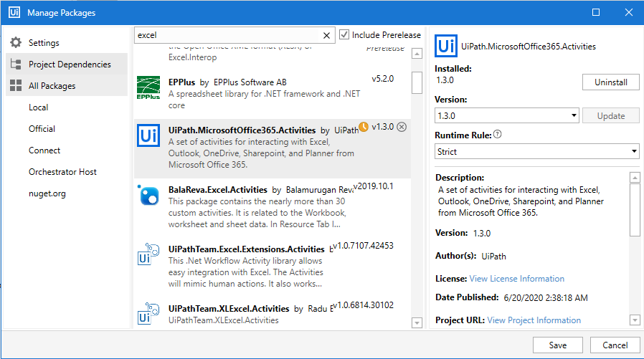Open the Runtime Rule Strict dropdown
This screenshot has height=359, width=644.
tap(537, 151)
